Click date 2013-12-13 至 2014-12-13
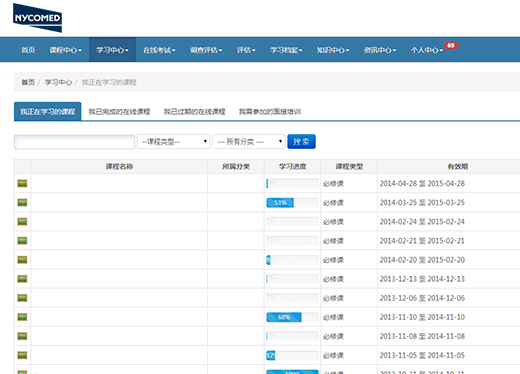The height and width of the screenshot is (374, 520). point(422,279)
